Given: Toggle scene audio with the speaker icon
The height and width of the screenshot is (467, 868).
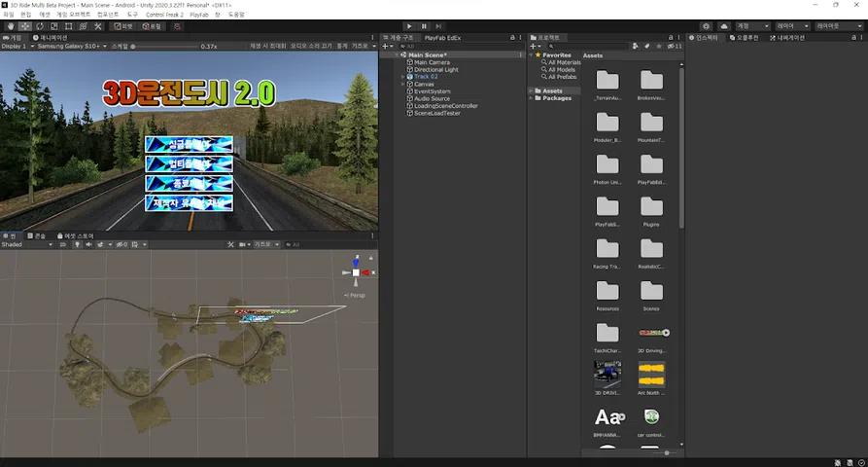Looking at the screenshot, I should [x=88, y=244].
